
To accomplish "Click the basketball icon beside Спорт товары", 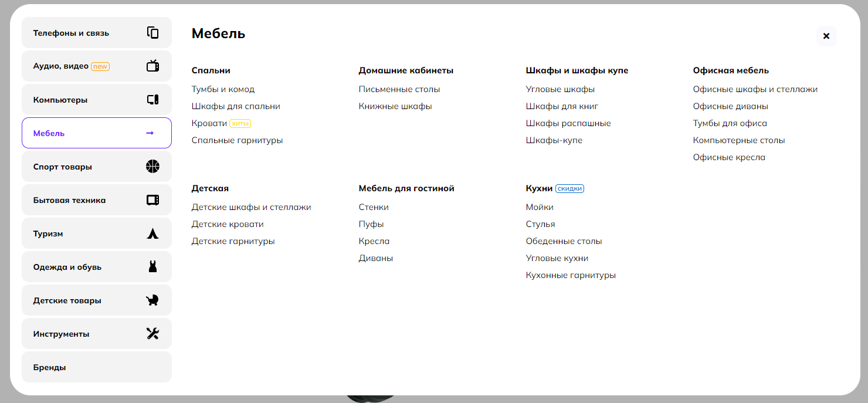I will tap(152, 167).
